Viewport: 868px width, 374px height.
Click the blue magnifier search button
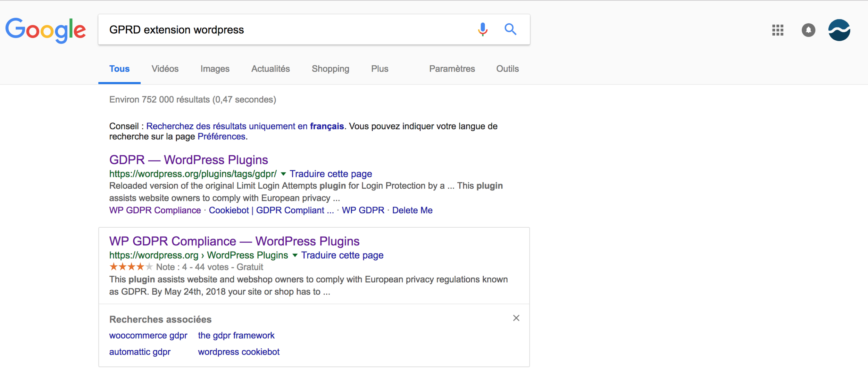click(x=510, y=30)
